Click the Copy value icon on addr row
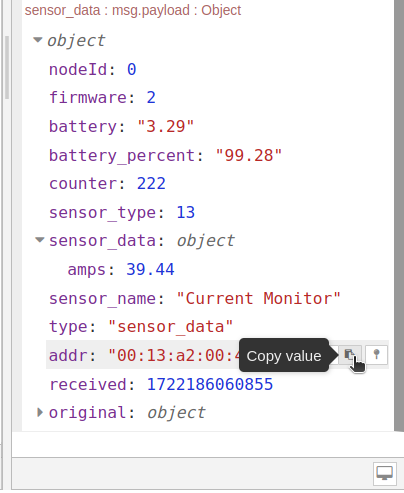This screenshot has height=493, width=404. pos(350,355)
